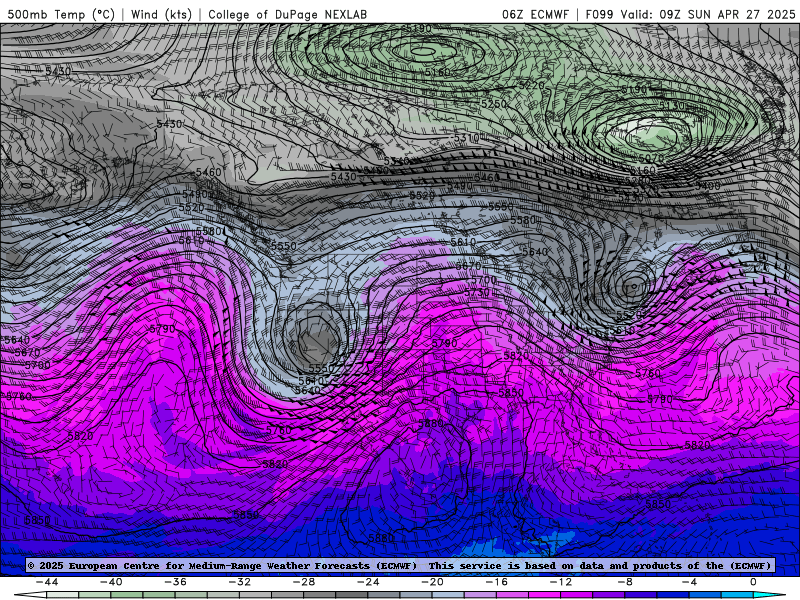Image resolution: width=800 pixels, height=600 pixels.
Task: Click the 5070 height contour label
Action: [x=651, y=159]
